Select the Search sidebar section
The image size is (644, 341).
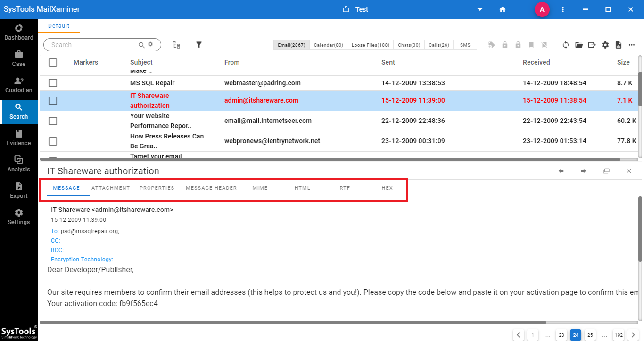[x=19, y=112]
